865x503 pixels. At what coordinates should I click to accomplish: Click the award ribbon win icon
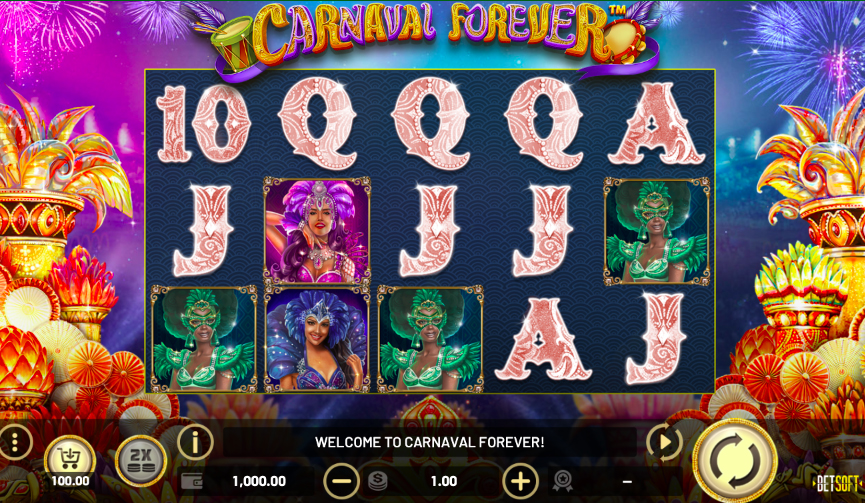coord(562,481)
